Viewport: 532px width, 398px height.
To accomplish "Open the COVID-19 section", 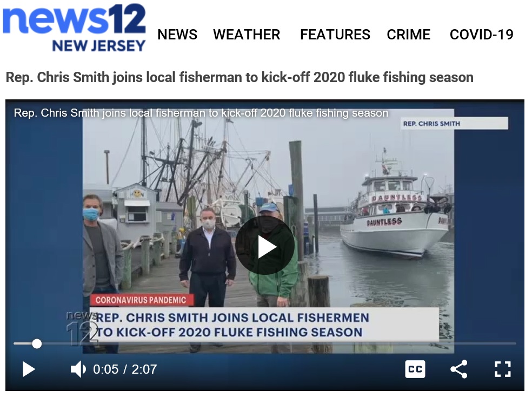I will click(x=481, y=35).
